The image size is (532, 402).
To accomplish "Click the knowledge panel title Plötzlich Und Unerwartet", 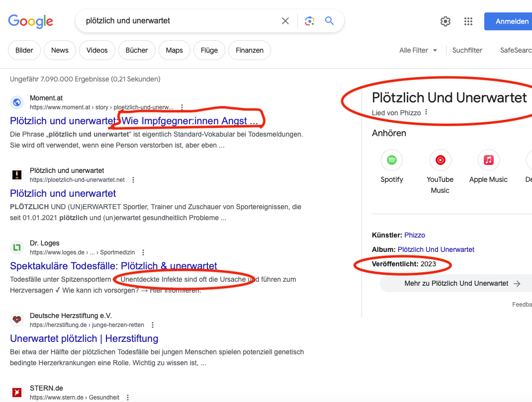I will point(449,97).
